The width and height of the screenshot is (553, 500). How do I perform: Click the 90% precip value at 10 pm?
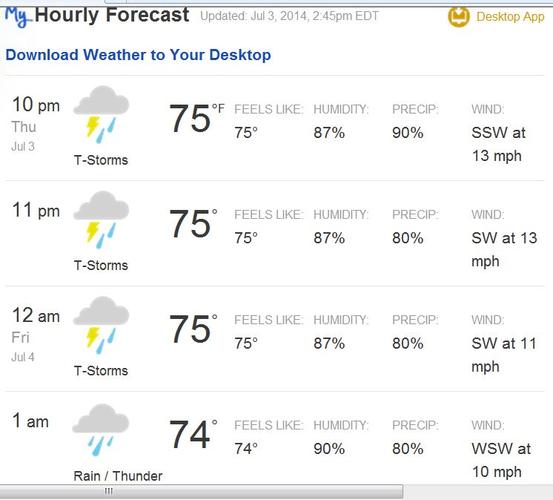click(x=407, y=133)
